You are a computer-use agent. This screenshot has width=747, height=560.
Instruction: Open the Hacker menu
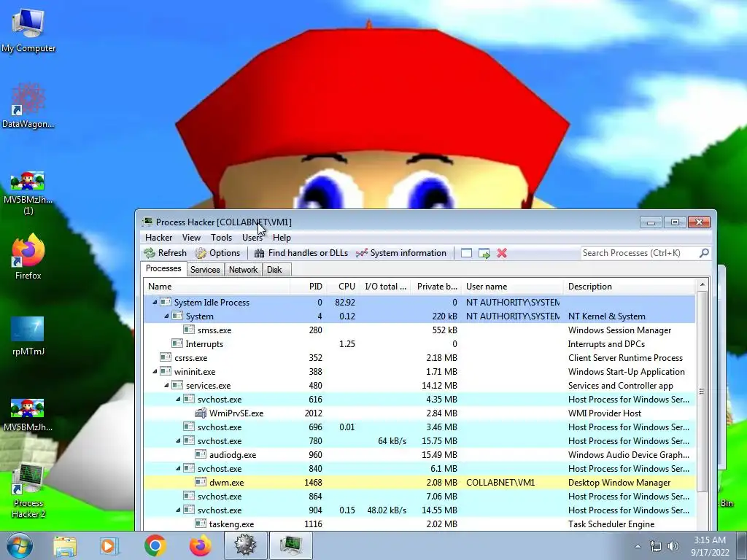[x=158, y=238]
